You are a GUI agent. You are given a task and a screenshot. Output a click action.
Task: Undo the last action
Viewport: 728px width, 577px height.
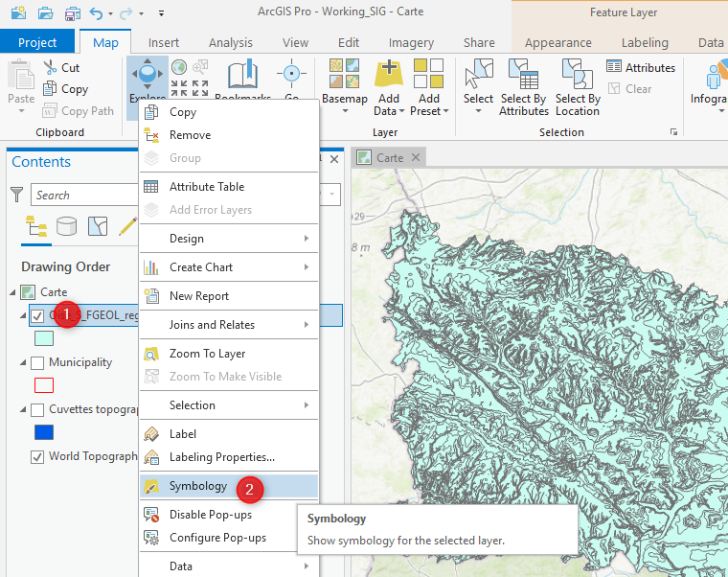pyautogui.click(x=96, y=13)
